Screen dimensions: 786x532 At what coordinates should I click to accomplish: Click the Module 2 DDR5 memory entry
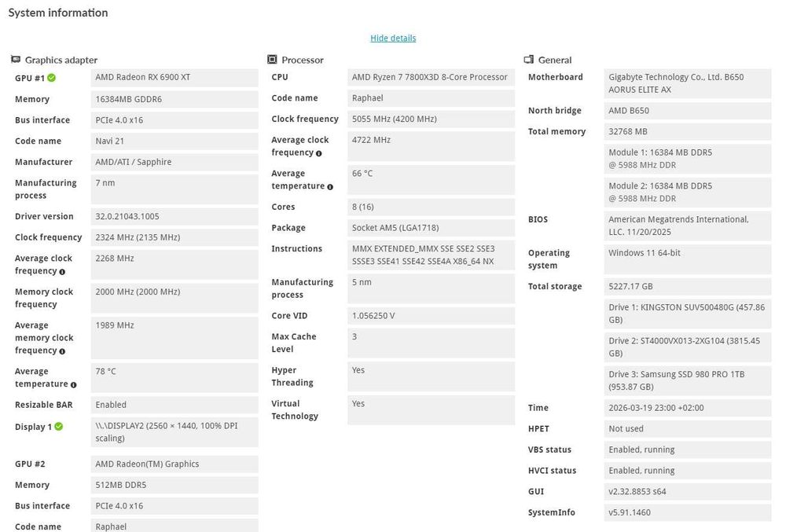pyautogui.click(x=688, y=193)
